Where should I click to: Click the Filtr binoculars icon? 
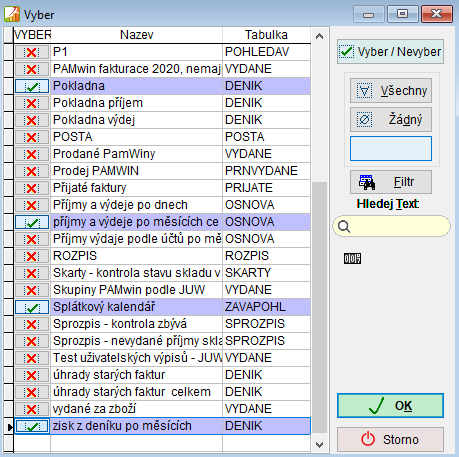coord(367,182)
